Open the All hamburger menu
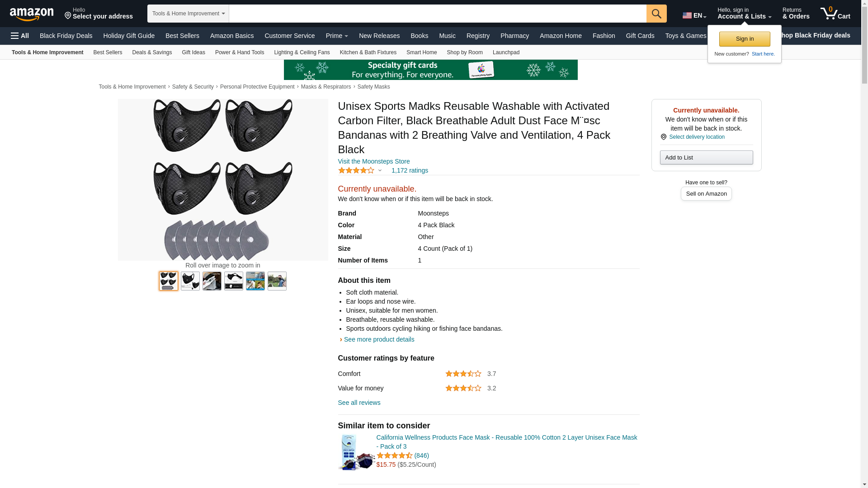Viewport: 868px width, 488px height. tap(20, 36)
